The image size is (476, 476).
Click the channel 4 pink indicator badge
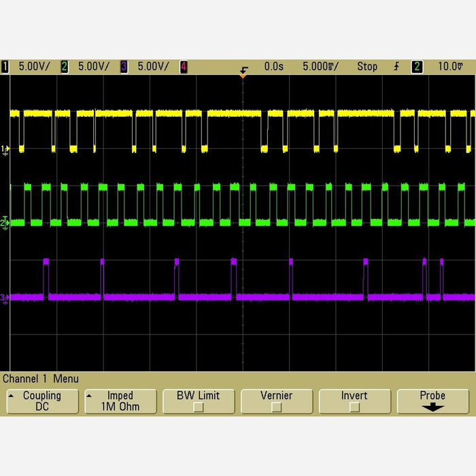coord(184,67)
